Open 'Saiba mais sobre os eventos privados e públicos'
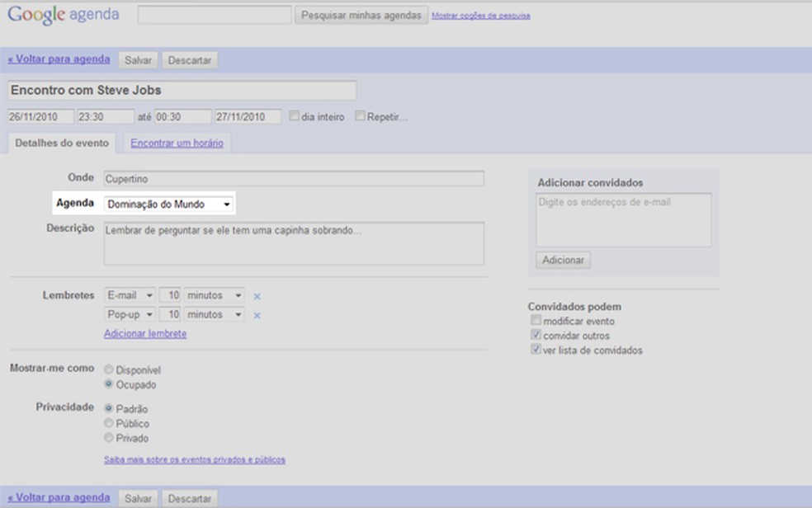The image size is (812, 508). coord(194,459)
